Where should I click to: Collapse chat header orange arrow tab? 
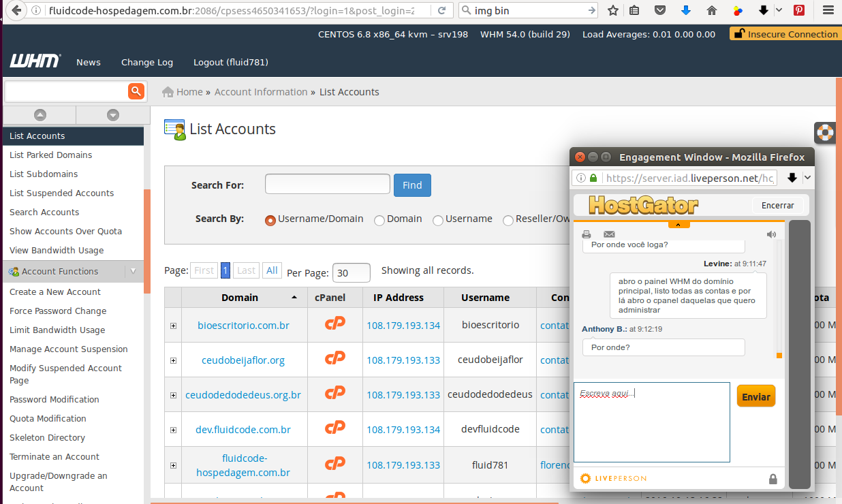click(679, 224)
